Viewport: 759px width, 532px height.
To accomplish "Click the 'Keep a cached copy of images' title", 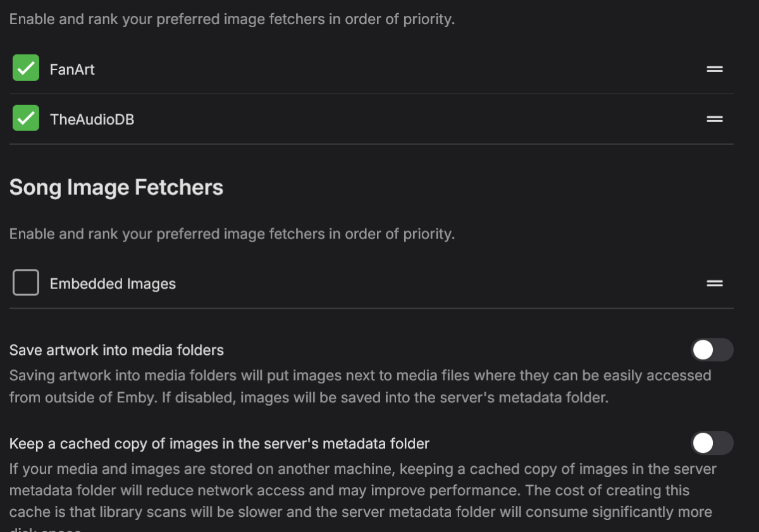I will pos(219,443).
